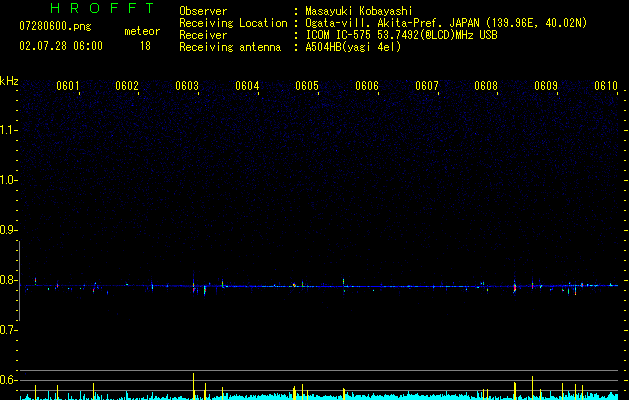Click the 0607 time marker
Screen dimensions: 629x400
tap(427, 86)
